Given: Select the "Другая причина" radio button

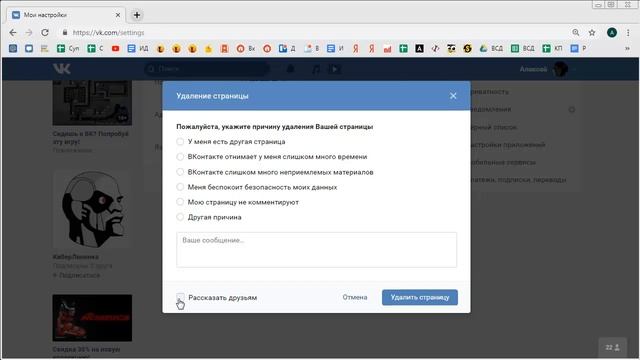Looking at the screenshot, I should pyautogui.click(x=180, y=217).
